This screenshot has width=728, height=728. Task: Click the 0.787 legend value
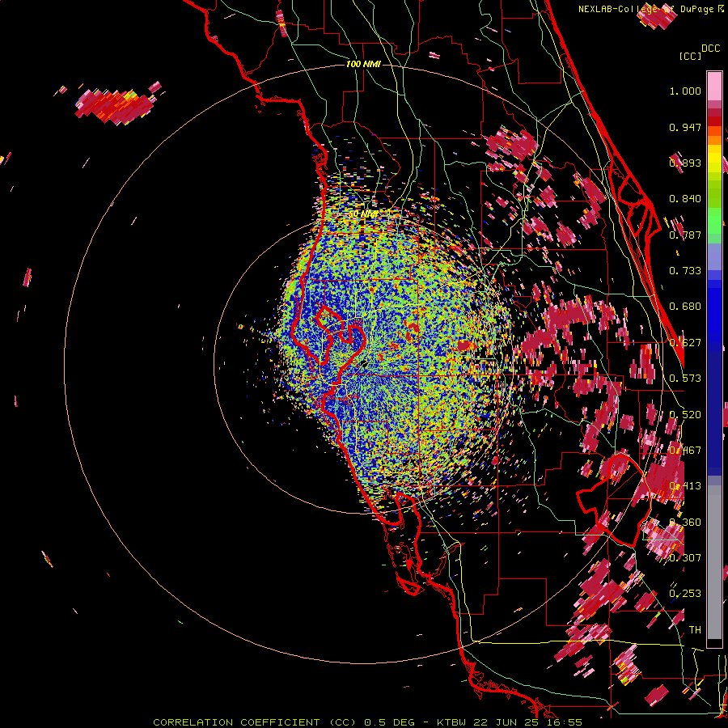coord(685,235)
